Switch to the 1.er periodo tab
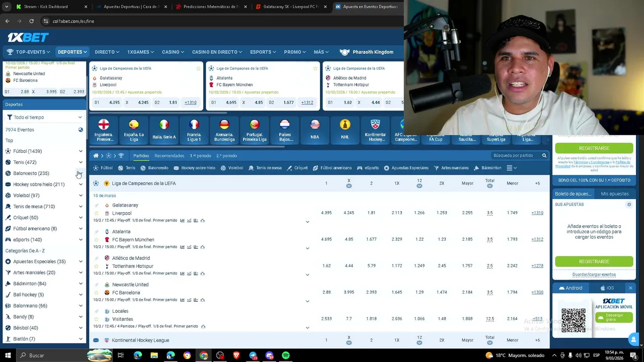 coord(200,156)
